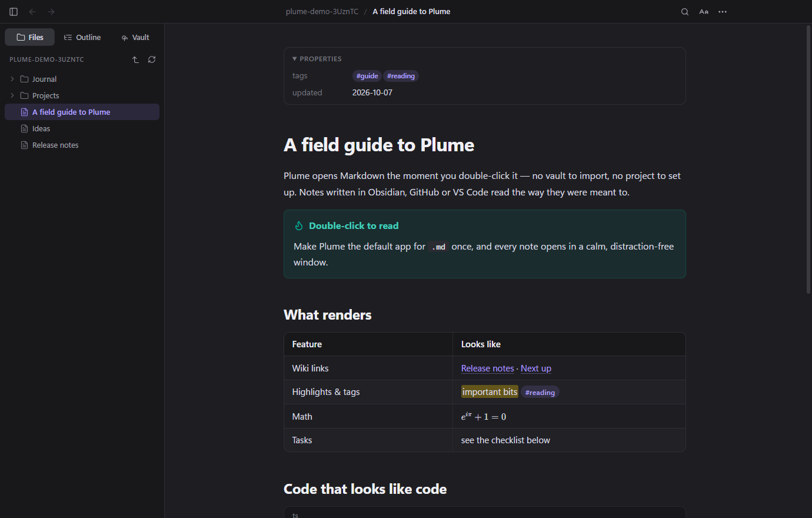Click the flame icon in the callout

[x=299, y=225]
